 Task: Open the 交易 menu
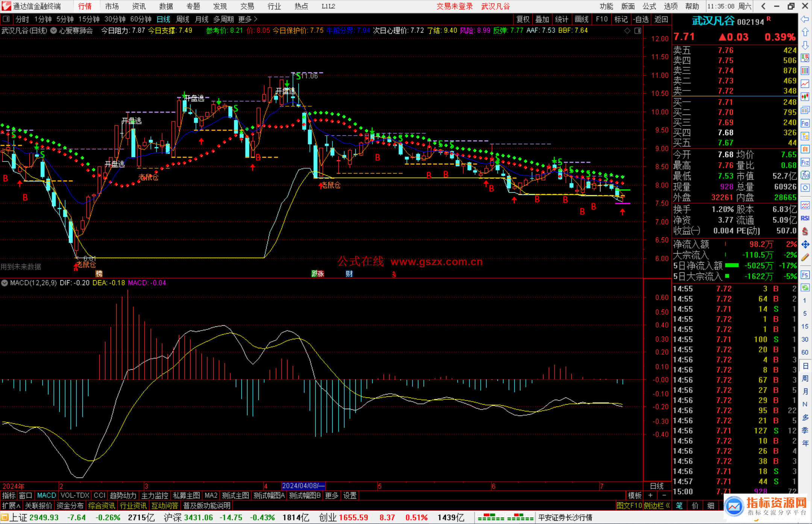coord(247,6)
